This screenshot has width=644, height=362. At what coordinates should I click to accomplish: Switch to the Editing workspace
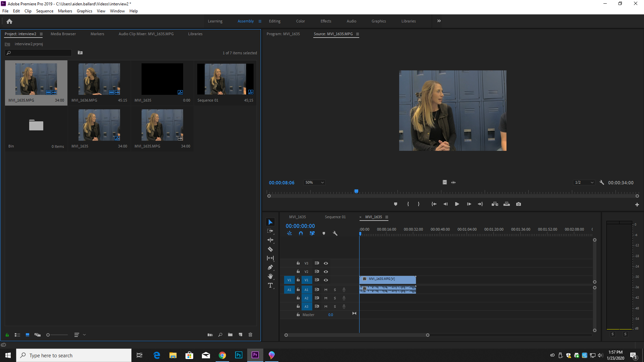274,21
